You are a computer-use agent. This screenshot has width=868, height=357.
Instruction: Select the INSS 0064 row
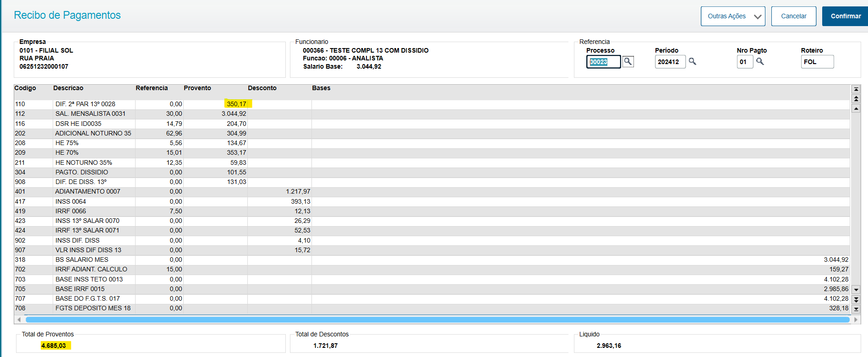pyautogui.click(x=431, y=201)
